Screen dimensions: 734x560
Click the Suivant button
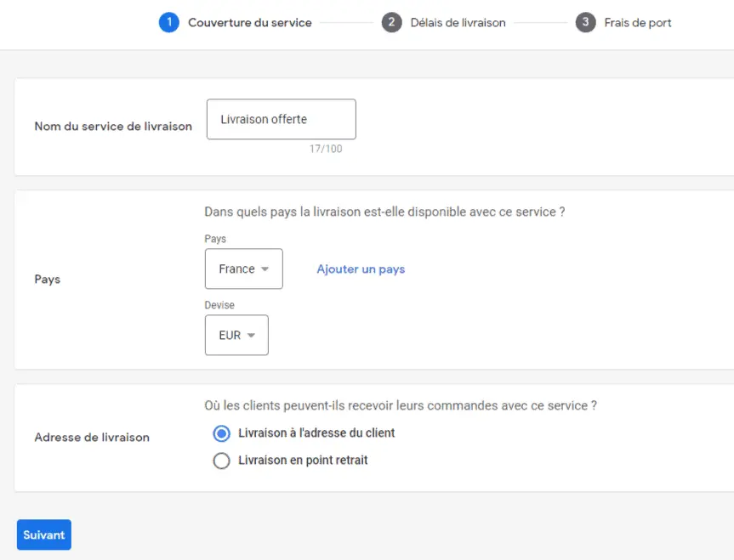click(44, 535)
